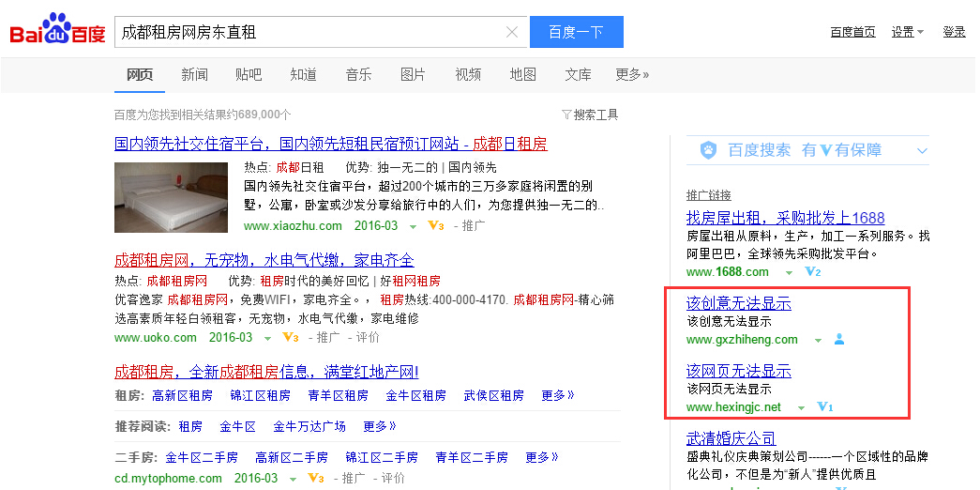Open result 成都租房，全新成都租房信息 link
Image resolution: width=980 pixels, height=490 pixels.
click(x=266, y=372)
